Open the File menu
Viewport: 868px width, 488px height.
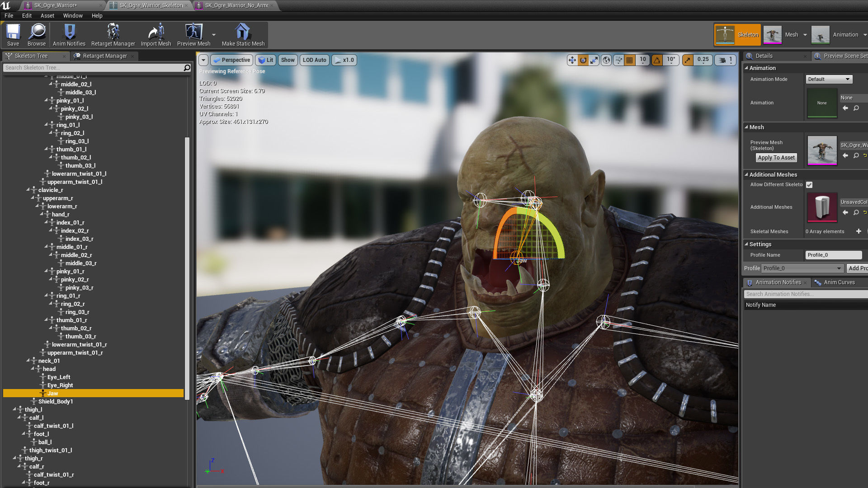(x=9, y=15)
